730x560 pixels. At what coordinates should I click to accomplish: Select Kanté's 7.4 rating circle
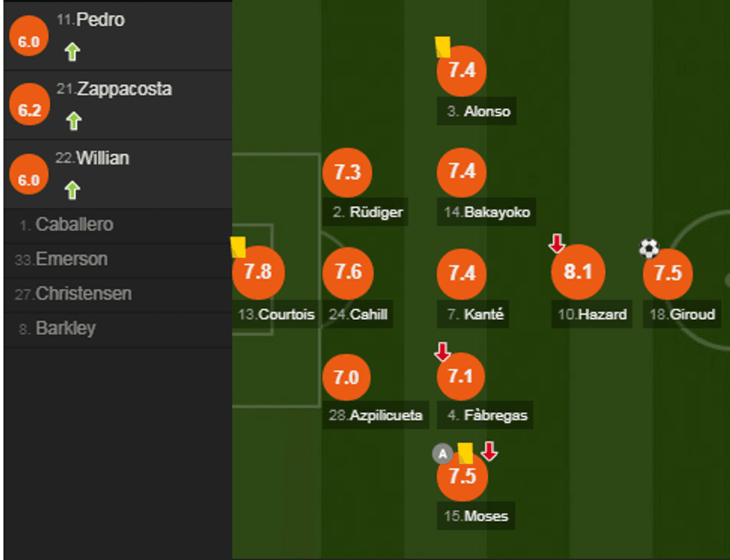click(461, 273)
